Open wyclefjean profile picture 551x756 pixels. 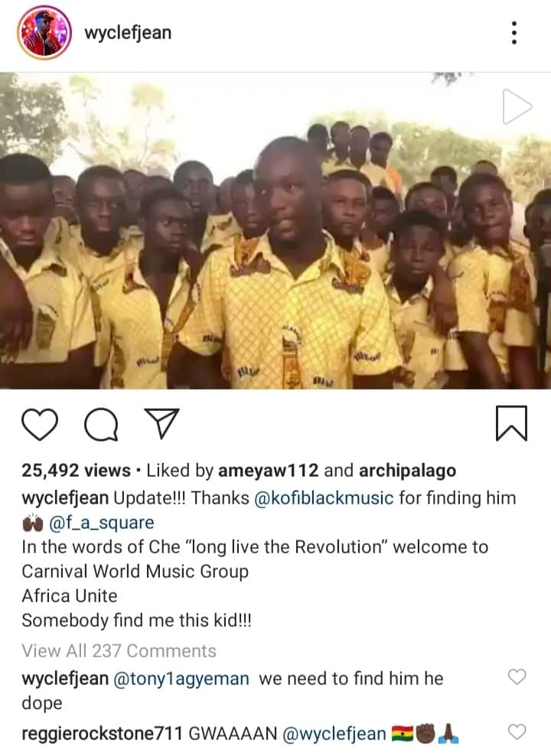click(x=44, y=33)
